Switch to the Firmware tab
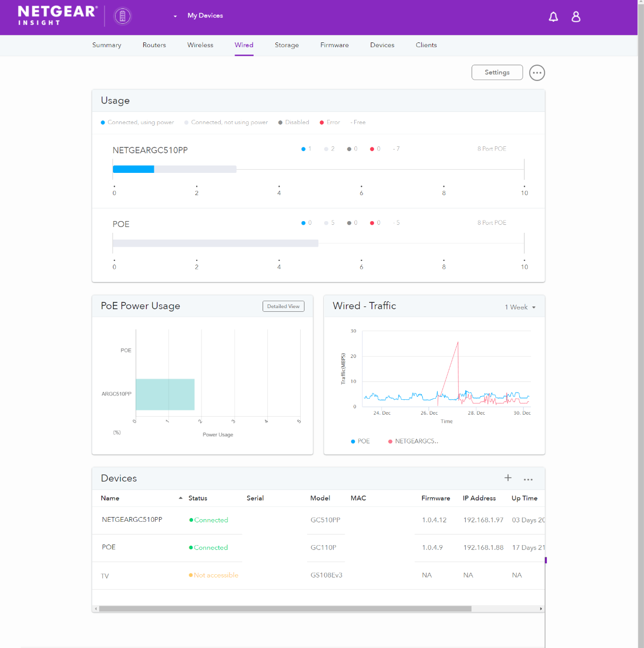The height and width of the screenshot is (648, 644). tap(335, 45)
